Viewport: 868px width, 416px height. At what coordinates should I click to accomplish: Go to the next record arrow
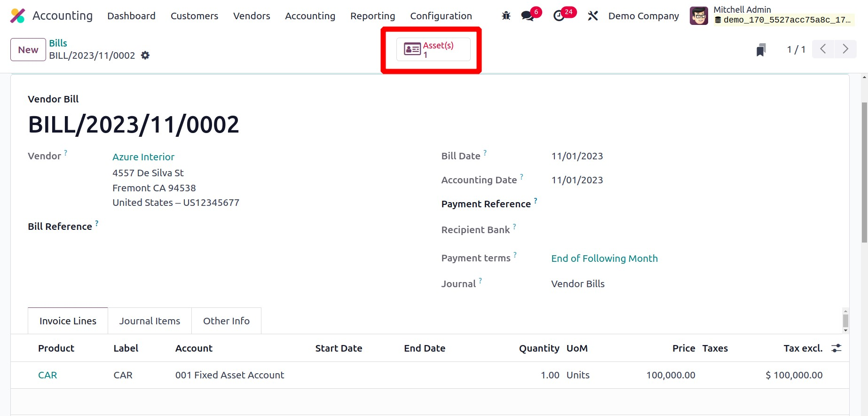(845, 49)
